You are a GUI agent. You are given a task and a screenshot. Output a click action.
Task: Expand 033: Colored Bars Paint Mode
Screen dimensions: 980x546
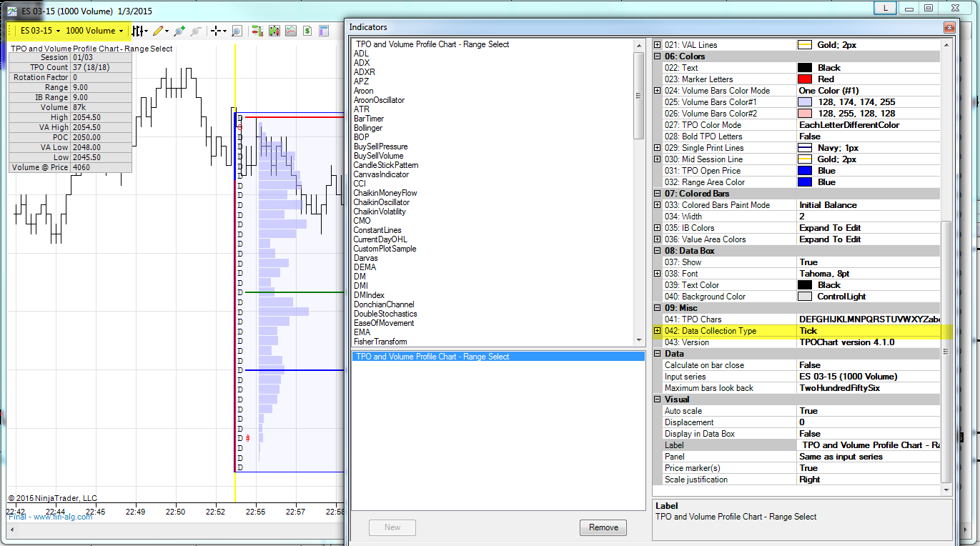coord(658,205)
